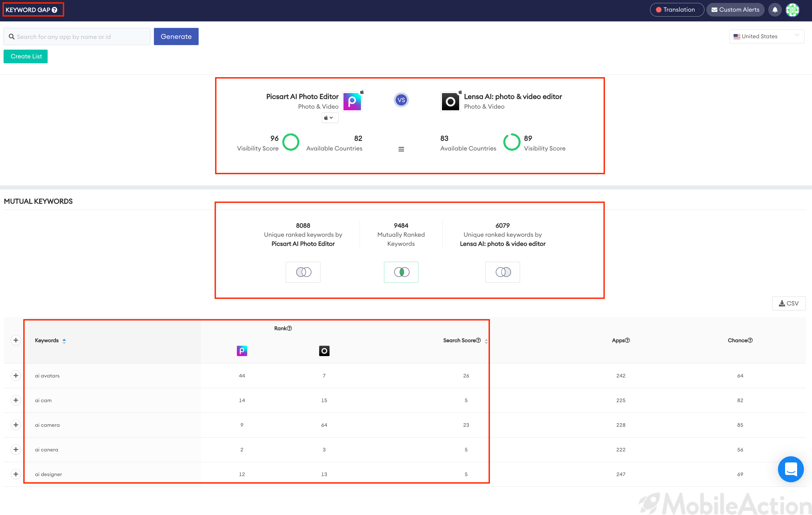Click the 83 Available Countries value
The image size is (812, 515).
point(444,138)
